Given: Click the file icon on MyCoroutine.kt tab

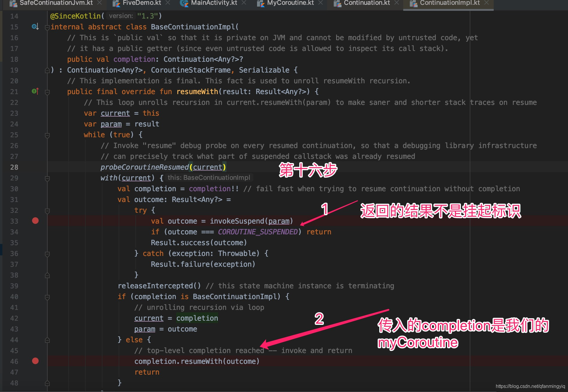Looking at the screenshot, I should click(x=261, y=3).
